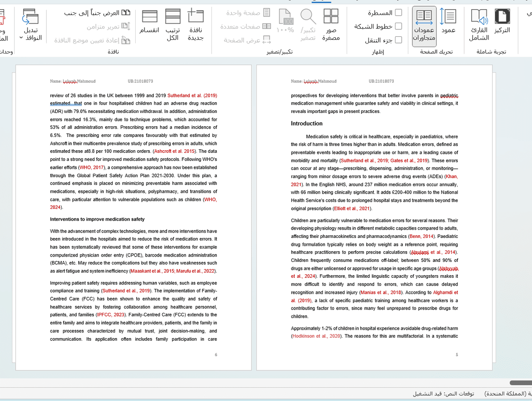Show page thumbnails (صور مصغرة)

(x=331, y=25)
